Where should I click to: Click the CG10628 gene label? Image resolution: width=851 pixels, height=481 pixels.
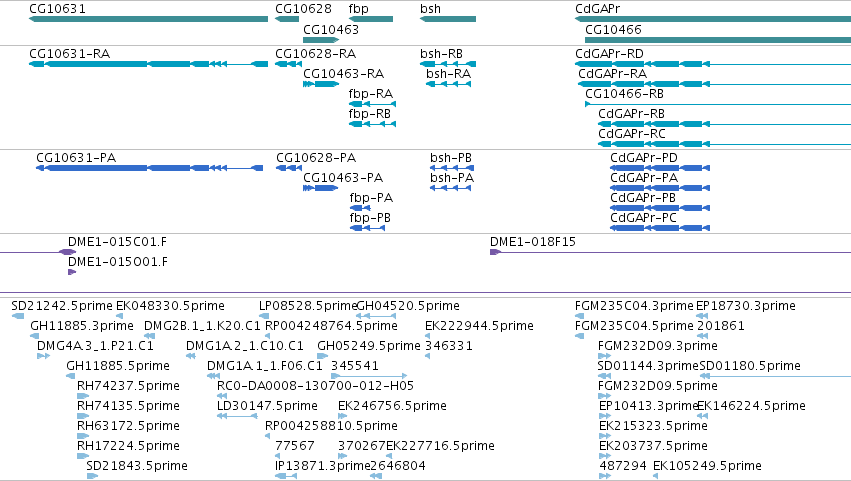pyautogui.click(x=303, y=9)
